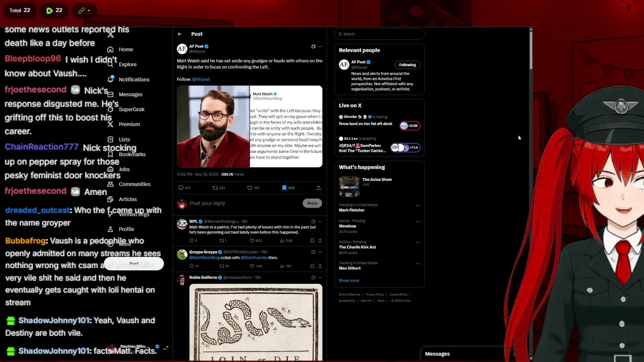Open Profile in the X sidebar
644x362 pixels.
point(121,229)
